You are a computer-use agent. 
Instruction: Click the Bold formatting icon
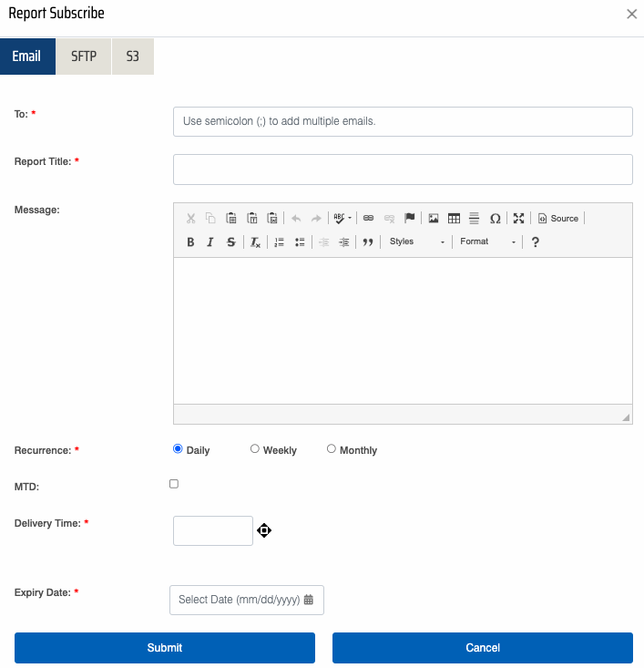pyautogui.click(x=190, y=242)
